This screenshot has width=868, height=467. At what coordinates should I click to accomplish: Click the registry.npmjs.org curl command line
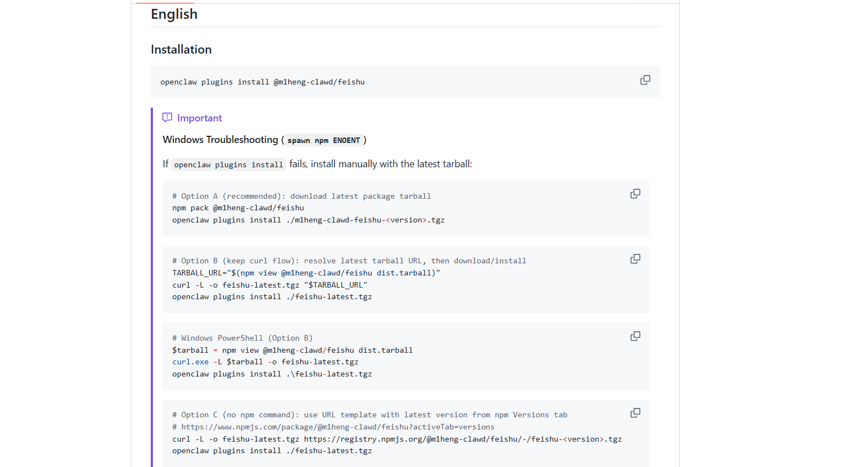[x=396, y=439]
